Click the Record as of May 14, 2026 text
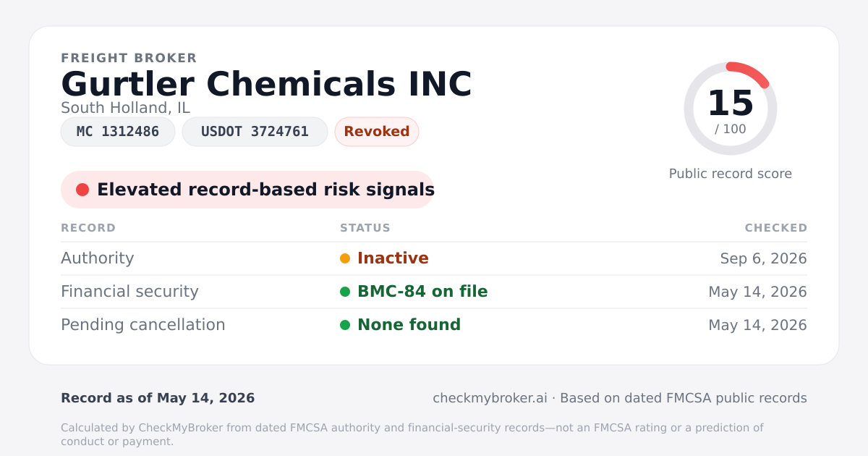 158,398
